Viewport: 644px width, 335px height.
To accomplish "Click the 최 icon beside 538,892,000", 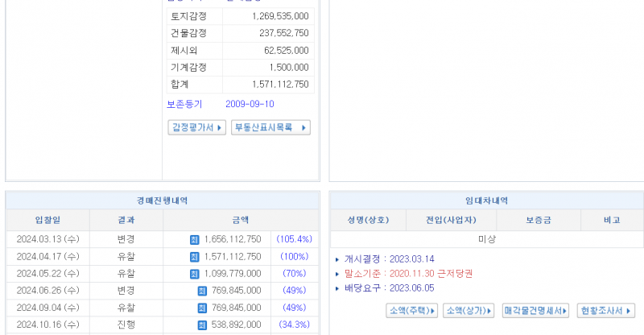I will coord(202,324).
